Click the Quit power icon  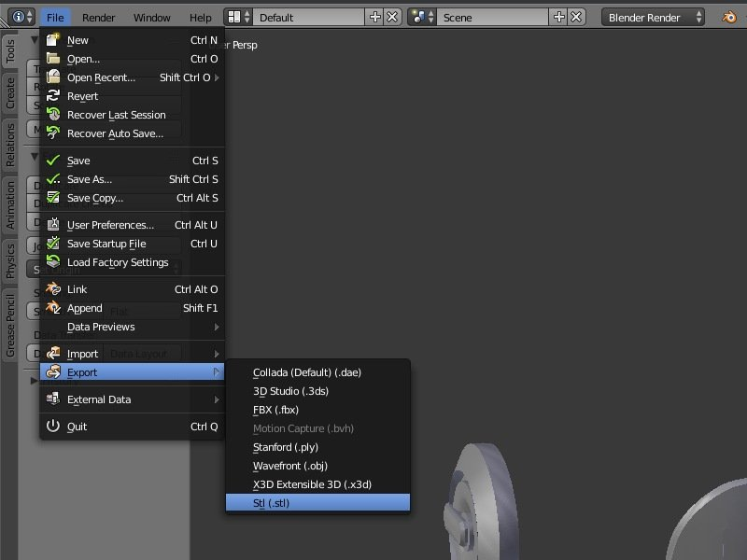pyautogui.click(x=53, y=427)
